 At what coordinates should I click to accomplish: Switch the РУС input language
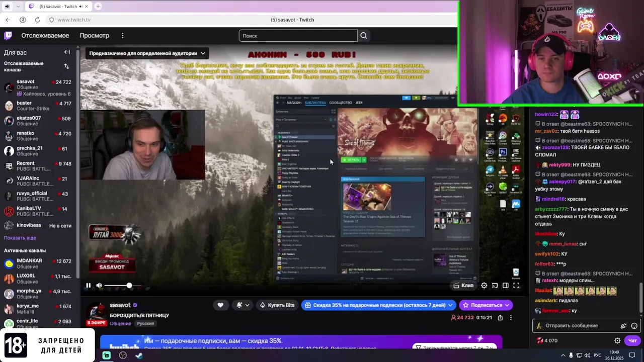[x=597, y=355]
